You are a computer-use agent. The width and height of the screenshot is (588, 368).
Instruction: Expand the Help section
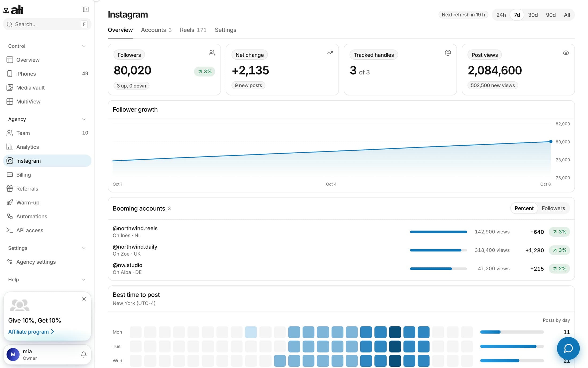(84, 280)
